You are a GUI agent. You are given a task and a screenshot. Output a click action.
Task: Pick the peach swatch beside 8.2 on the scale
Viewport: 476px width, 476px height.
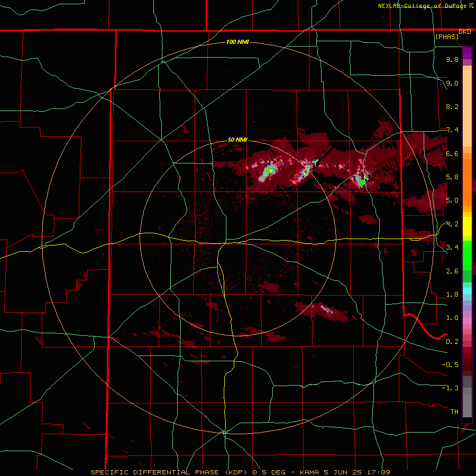pyautogui.click(x=467, y=108)
